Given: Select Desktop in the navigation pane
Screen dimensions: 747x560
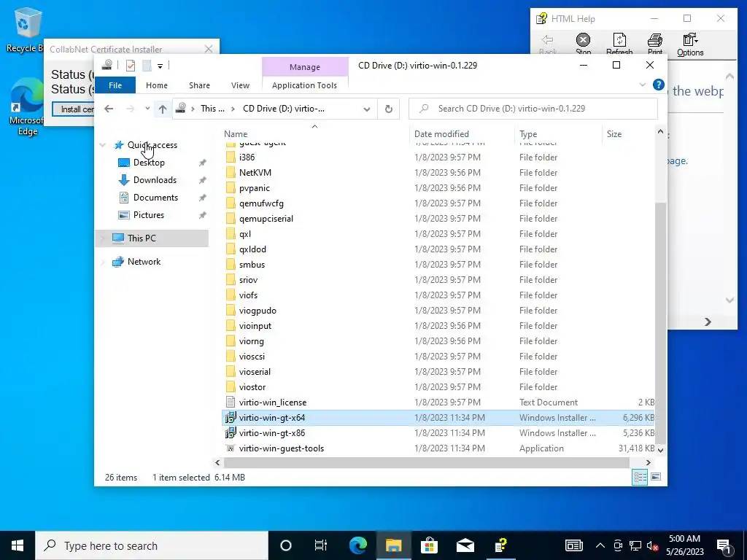Looking at the screenshot, I should 149,163.
